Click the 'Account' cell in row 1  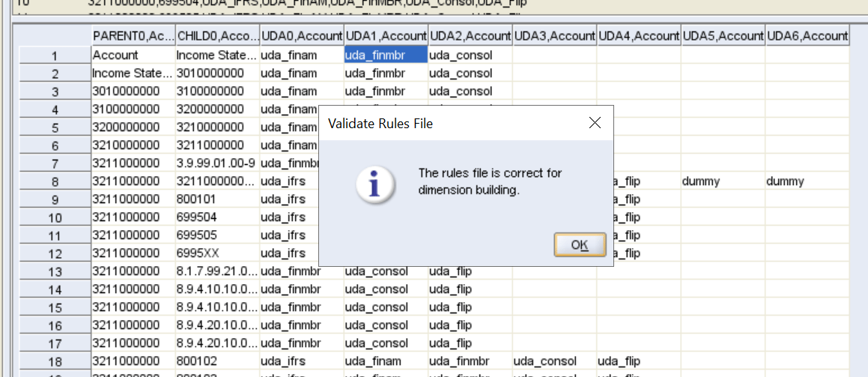[x=133, y=55]
